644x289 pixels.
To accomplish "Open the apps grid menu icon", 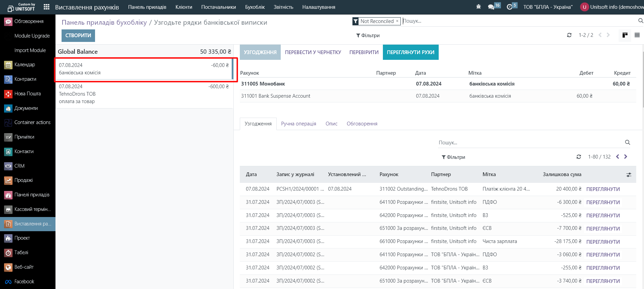I will click(x=47, y=7).
